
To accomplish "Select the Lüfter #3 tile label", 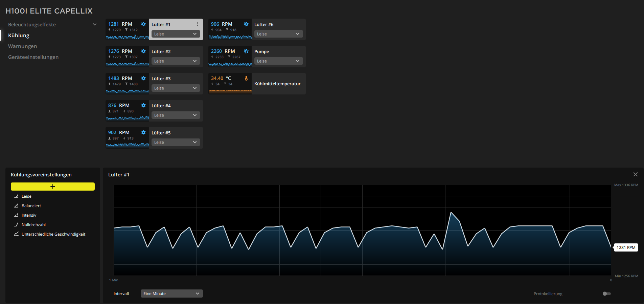I will [x=161, y=79].
